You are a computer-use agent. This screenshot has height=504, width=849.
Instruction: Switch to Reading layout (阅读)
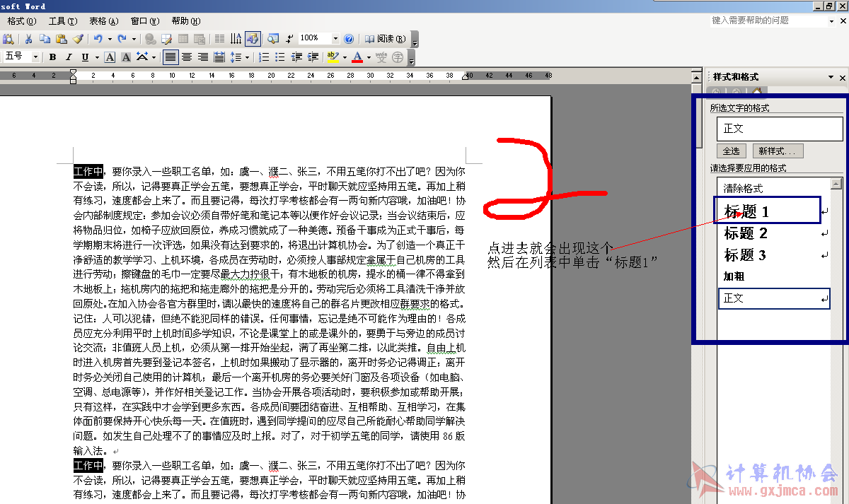(385, 39)
